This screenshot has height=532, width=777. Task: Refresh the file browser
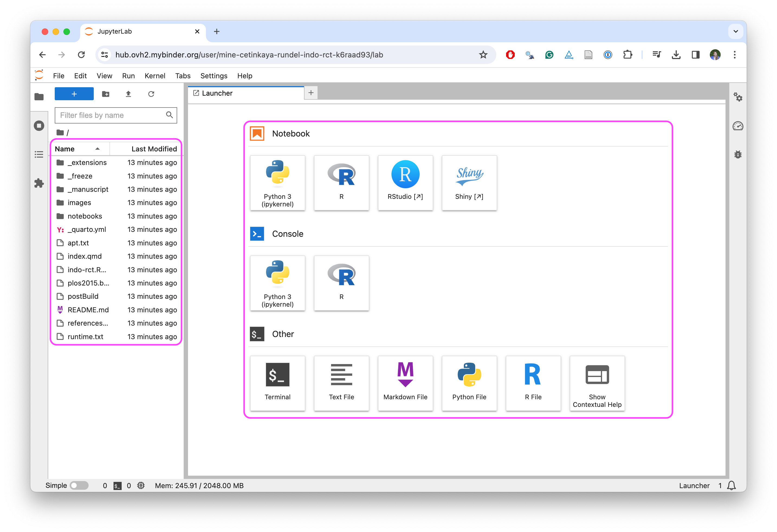click(151, 94)
